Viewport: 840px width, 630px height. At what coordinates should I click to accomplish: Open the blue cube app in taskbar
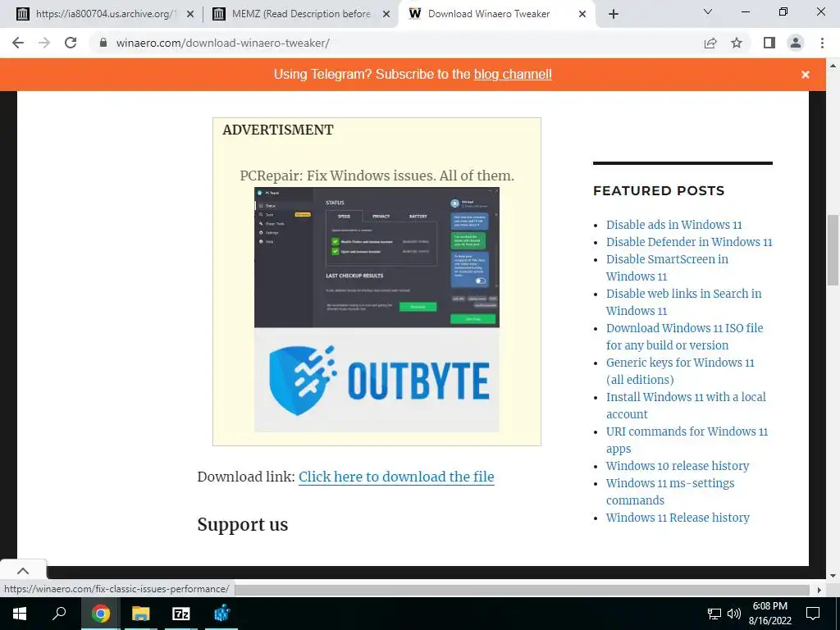point(221,614)
